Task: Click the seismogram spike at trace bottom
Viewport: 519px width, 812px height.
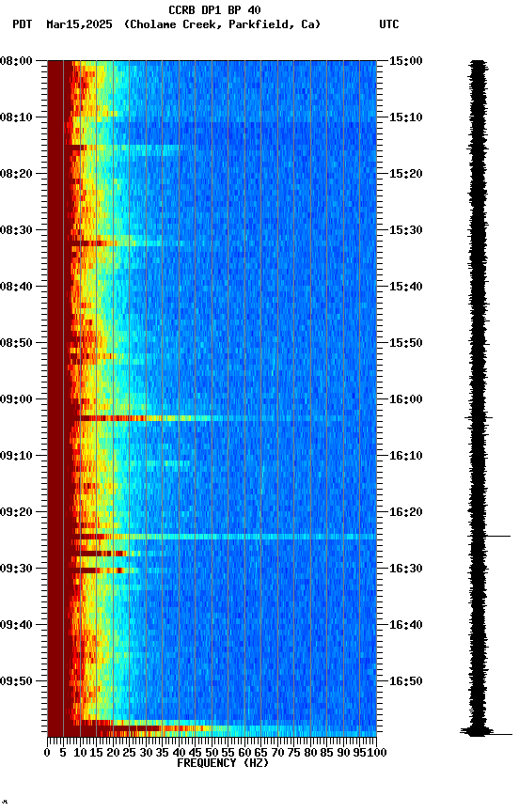Action: click(x=486, y=732)
